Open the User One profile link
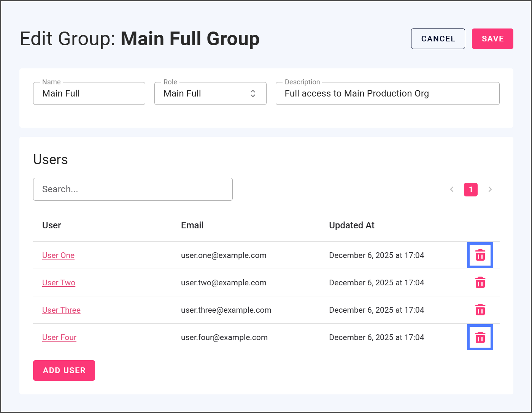The image size is (532, 413). tap(58, 255)
